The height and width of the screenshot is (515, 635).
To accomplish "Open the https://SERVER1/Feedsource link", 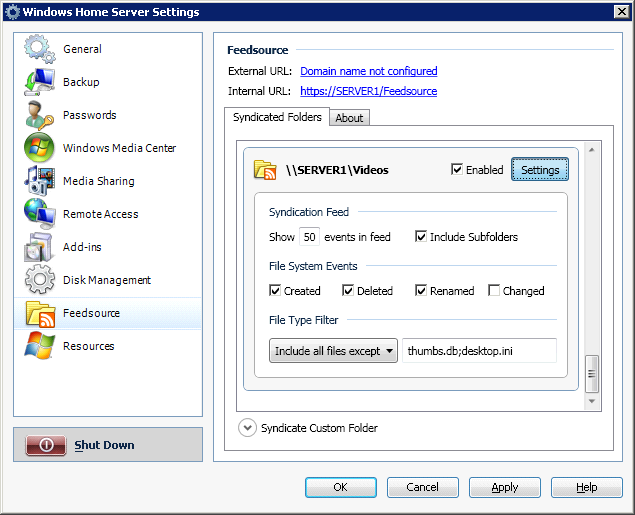I will (369, 91).
